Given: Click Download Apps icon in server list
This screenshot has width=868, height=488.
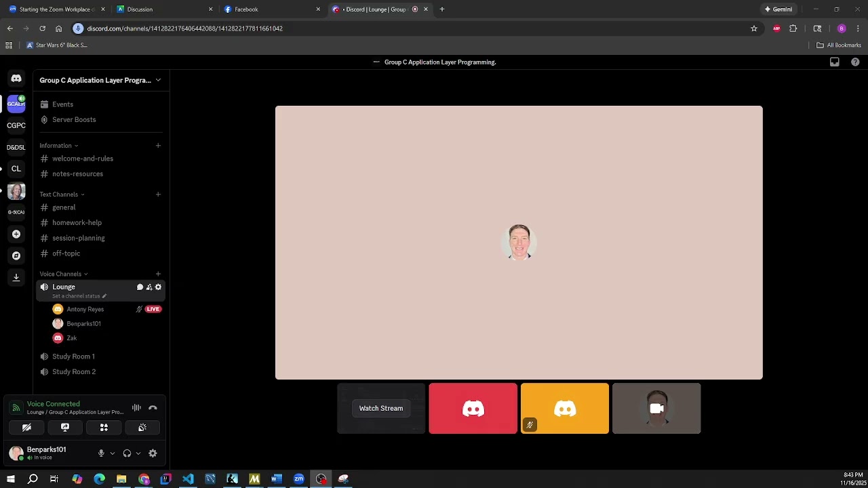Looking at the screenshot, I should pos(16,277).
